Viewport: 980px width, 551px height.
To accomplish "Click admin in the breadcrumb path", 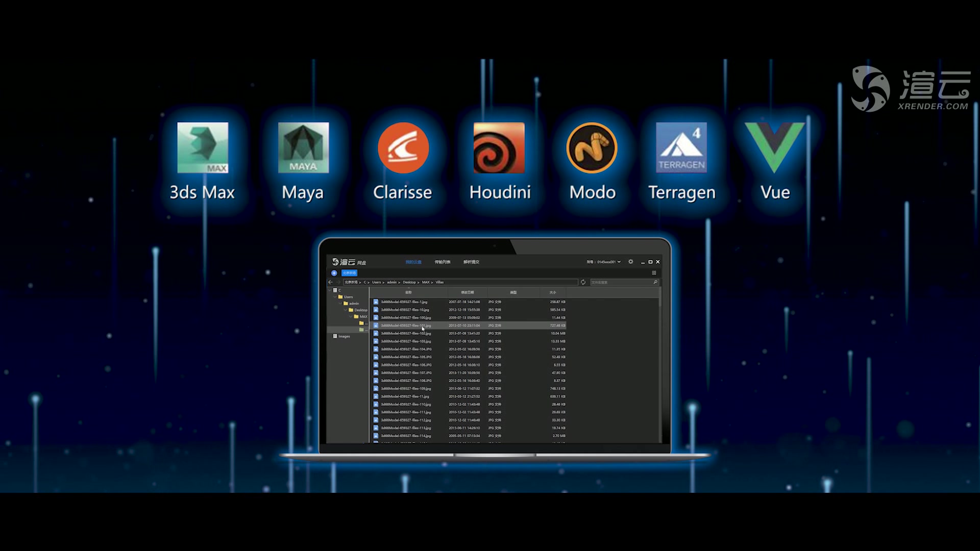I will [x=391, y=282].
